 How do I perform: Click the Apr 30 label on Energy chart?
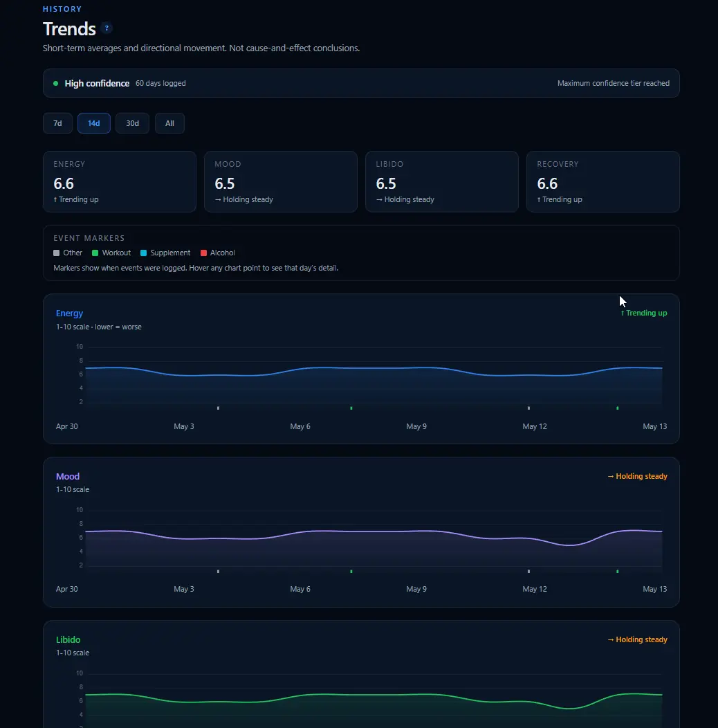67,426
